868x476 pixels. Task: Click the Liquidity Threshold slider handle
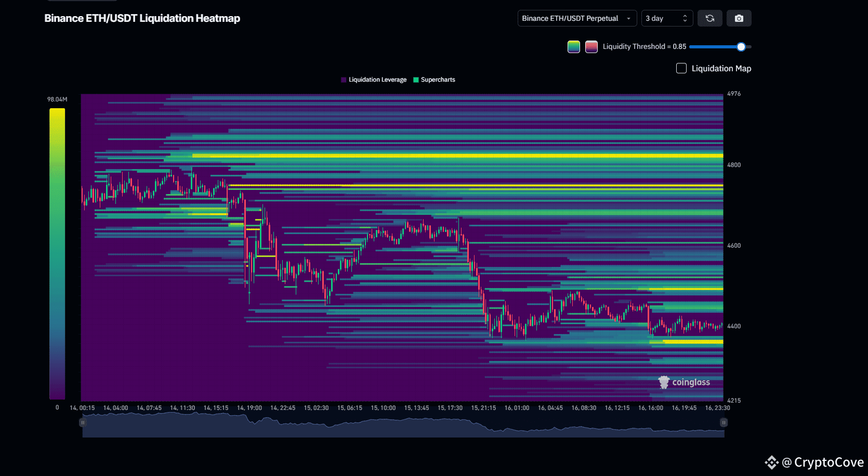[x=741, y=47]
